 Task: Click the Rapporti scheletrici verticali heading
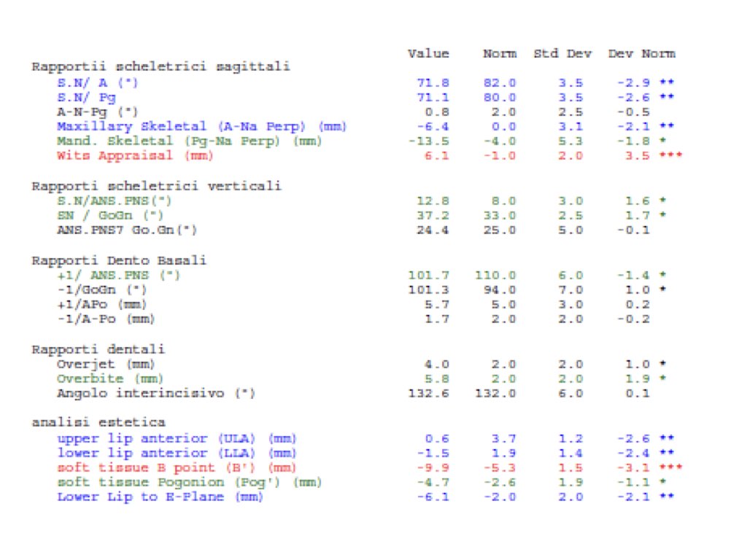tap(156, 186)
